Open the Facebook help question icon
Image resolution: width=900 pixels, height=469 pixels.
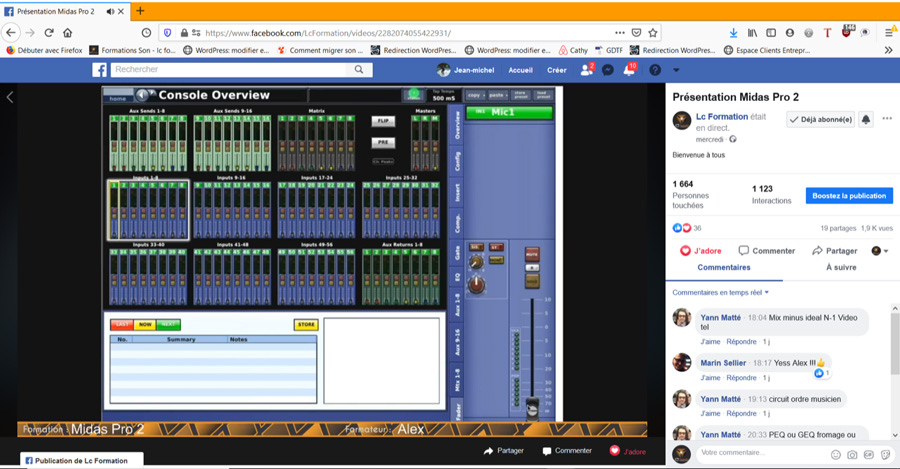(x=655, y=70)
